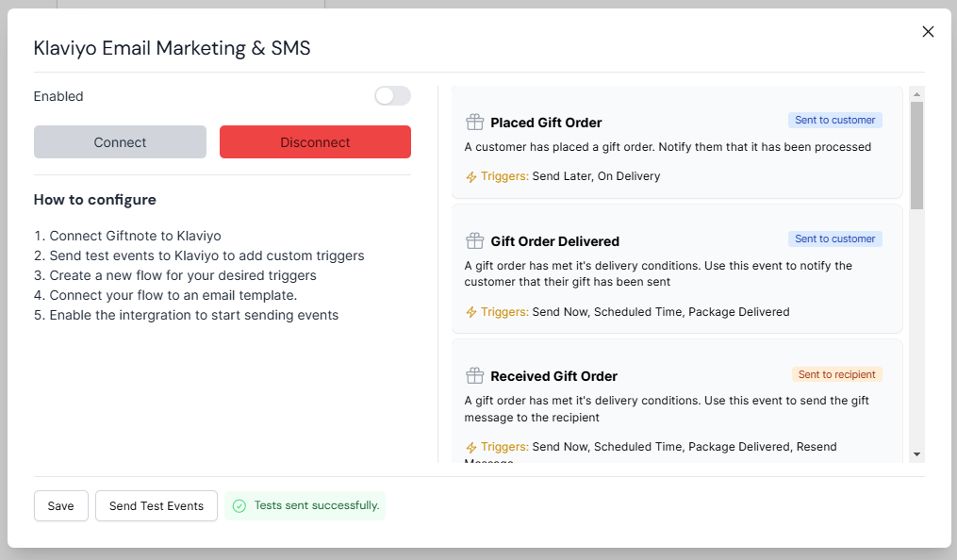Click step Create a new flow
The height and width of the screenshot is (560, 957).
click(x=175, y=275)
